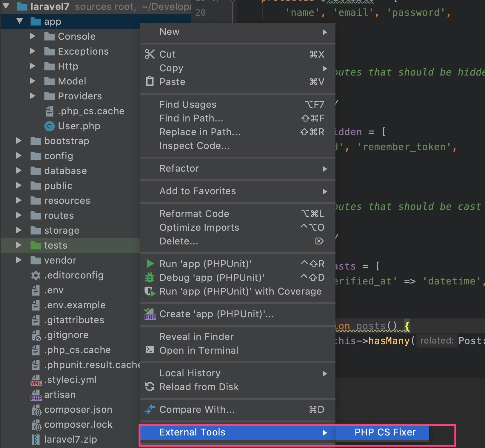Select Optimize Imports
Screen dimensions: 485x448
pos(238,227)
